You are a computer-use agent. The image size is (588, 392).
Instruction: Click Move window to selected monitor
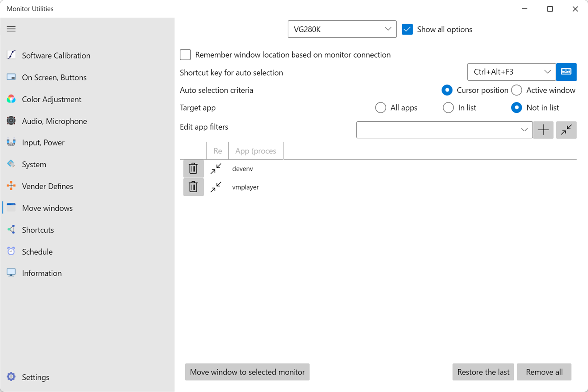point(247,372)
